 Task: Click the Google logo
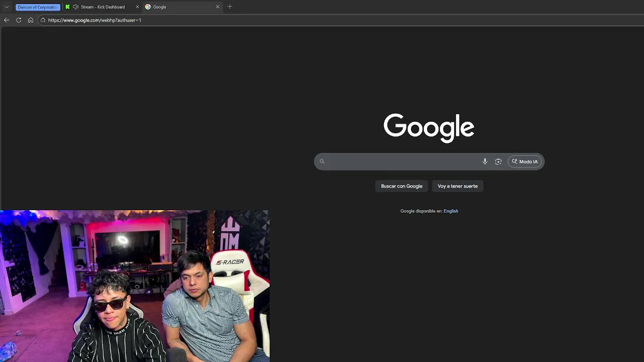[429, 128]
